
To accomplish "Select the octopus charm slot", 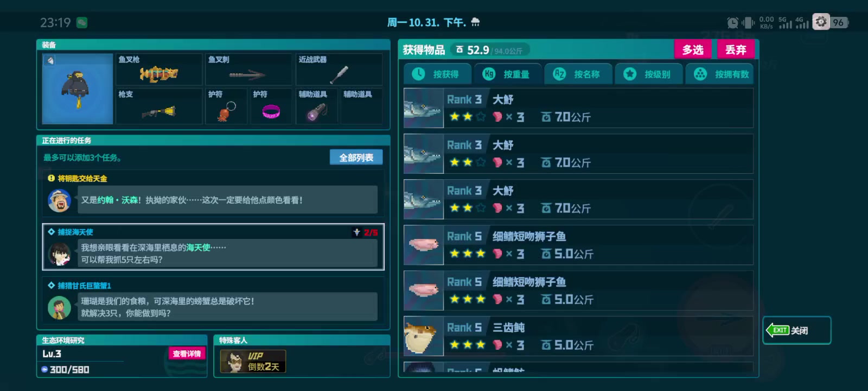I will point(226,106).
